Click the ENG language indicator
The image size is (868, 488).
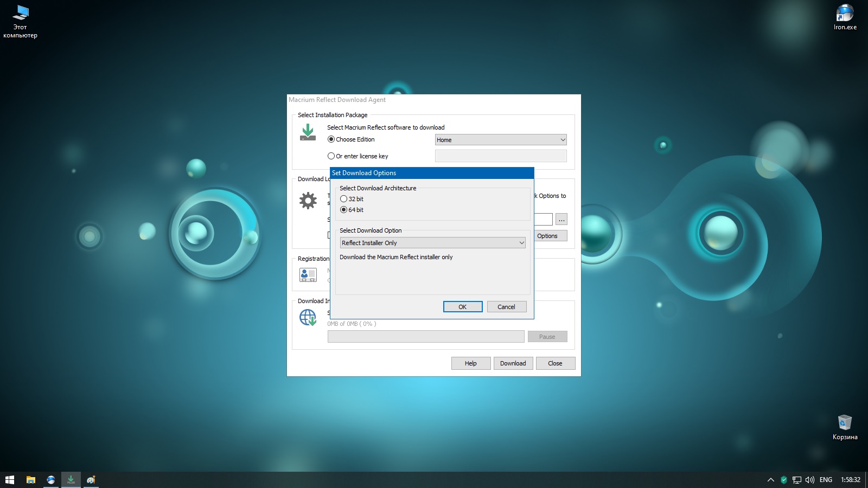tap(826, 480)
